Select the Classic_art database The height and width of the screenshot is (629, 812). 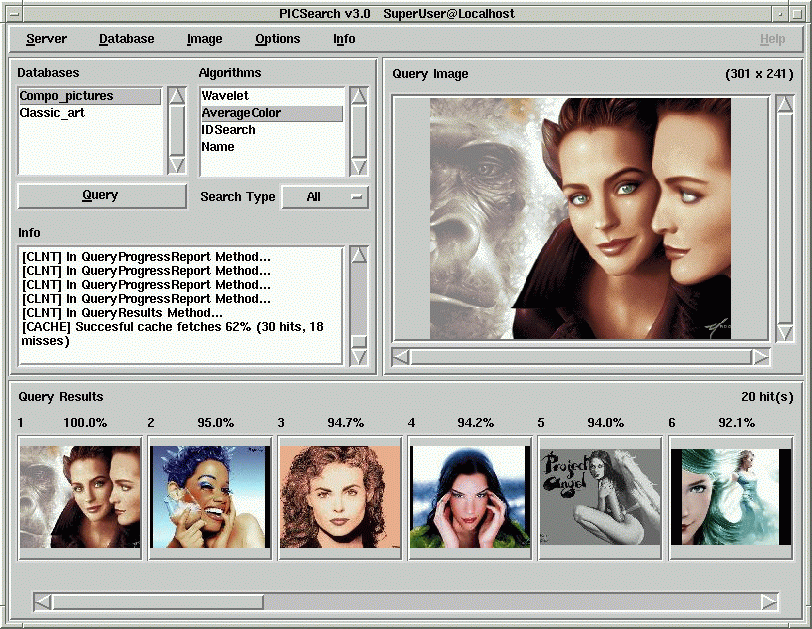(x=90, y=113)
